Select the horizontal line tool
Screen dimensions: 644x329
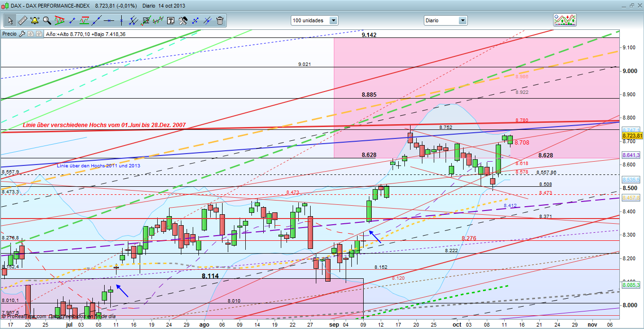pos(109,20)
